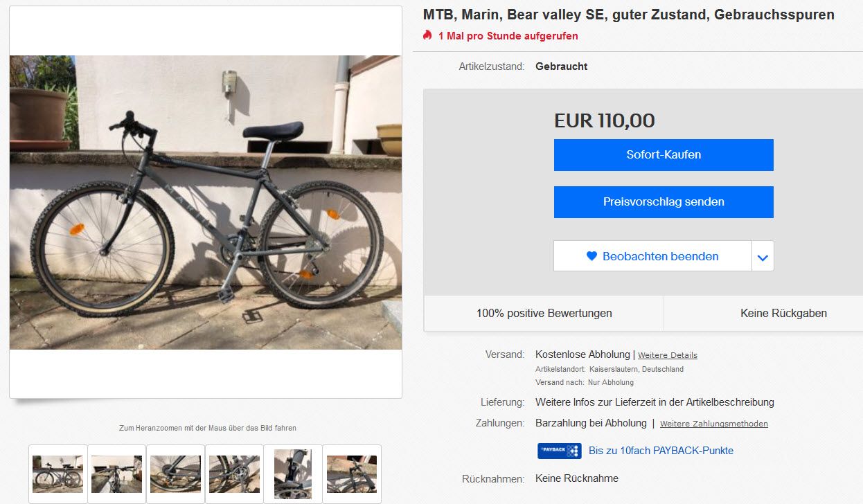Open Weitere Details shipping link

tap(667, 355)
